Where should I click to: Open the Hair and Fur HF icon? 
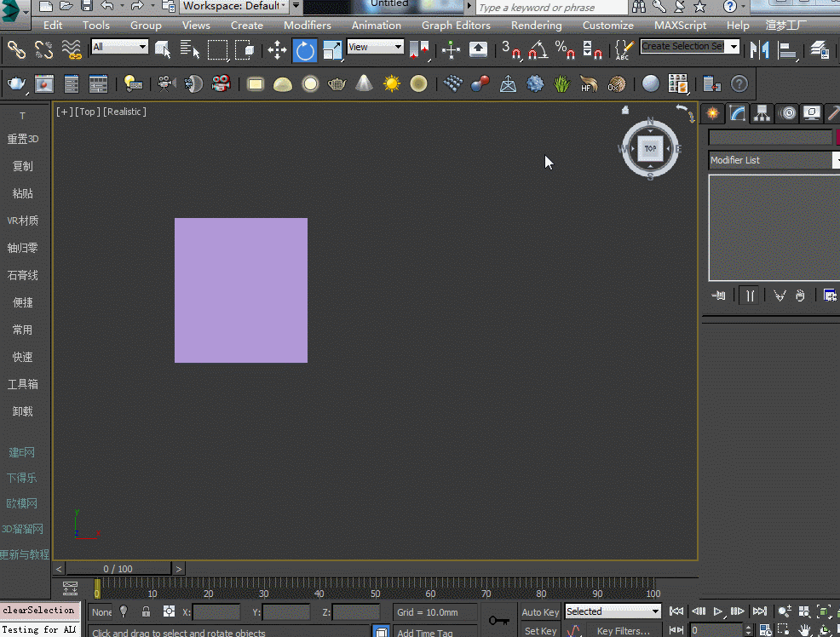[x=588, y=83]
